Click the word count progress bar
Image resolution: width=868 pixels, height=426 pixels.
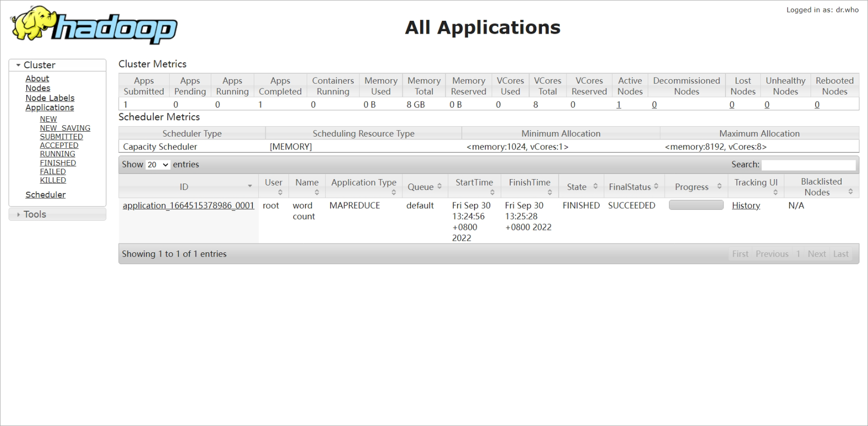tap(696, 205)
